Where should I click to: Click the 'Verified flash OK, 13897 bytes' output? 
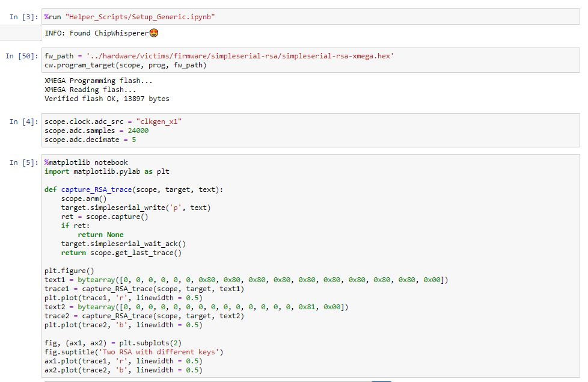(x=107, y=99)
